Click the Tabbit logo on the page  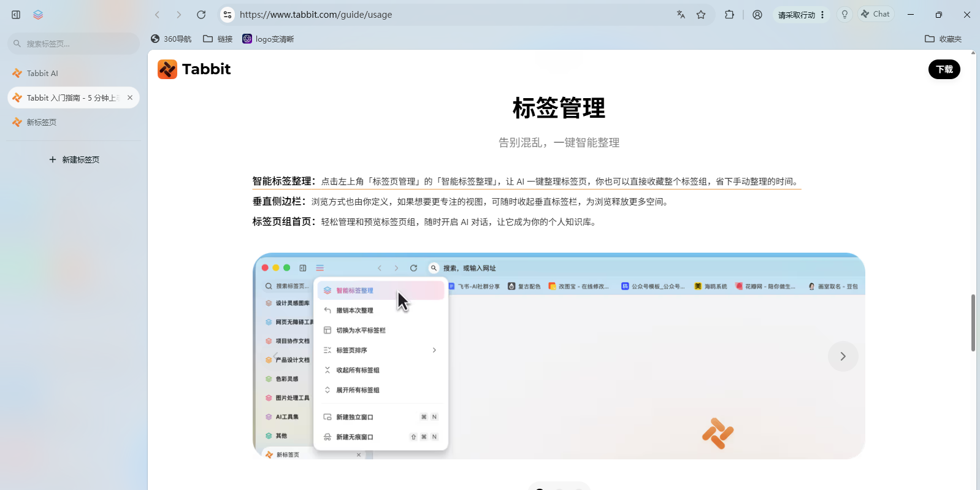point(194,69)
